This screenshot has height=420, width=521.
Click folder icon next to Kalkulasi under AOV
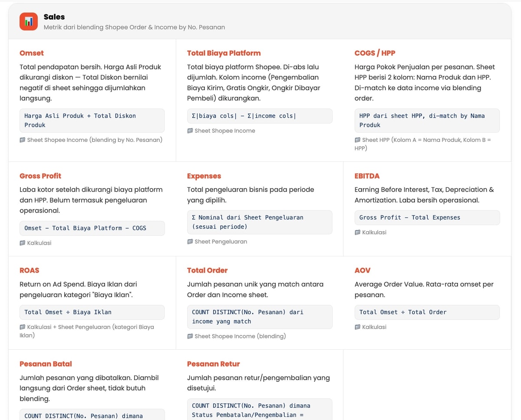358,327
